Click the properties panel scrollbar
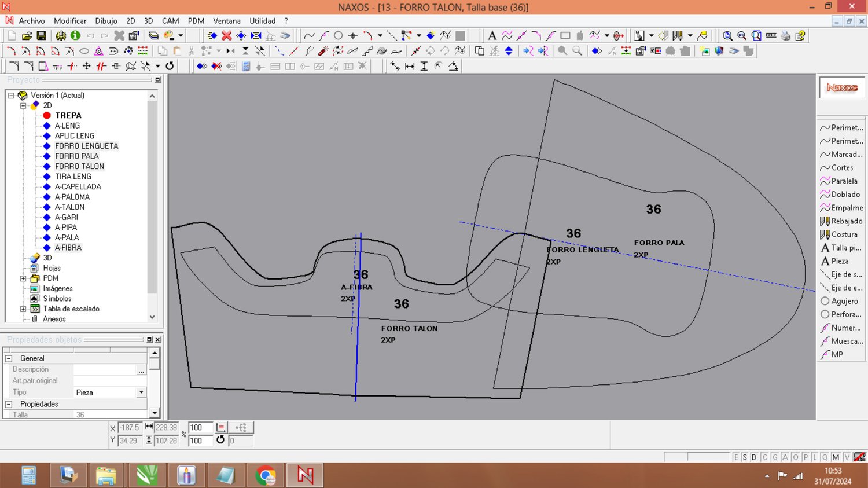Screen dimensions: 868x488 155,383
